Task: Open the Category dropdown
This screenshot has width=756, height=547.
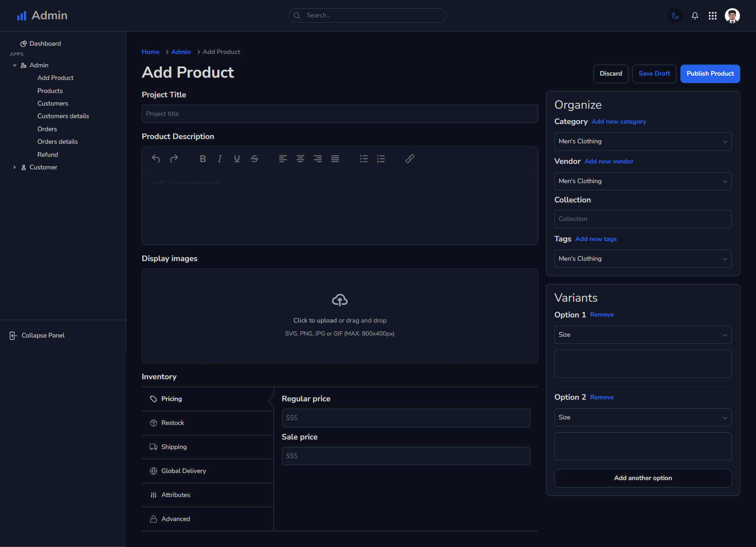Action: click(x=643, y=141)
